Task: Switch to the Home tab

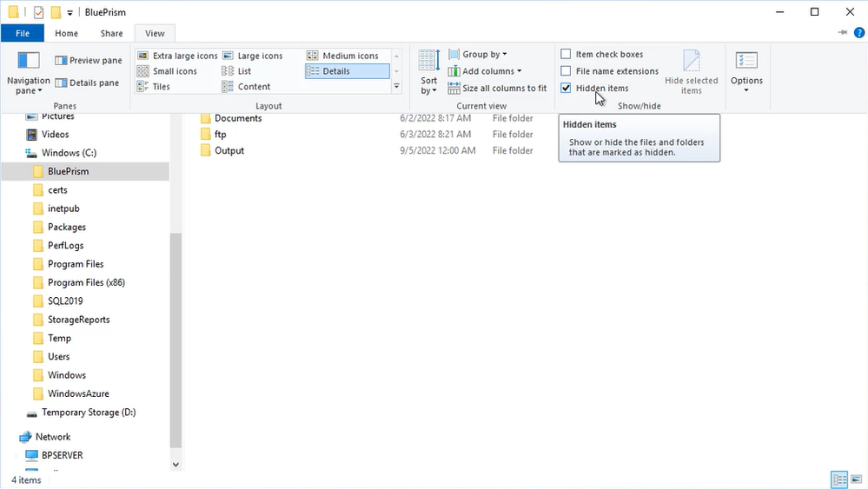Action: pos(66,33)
